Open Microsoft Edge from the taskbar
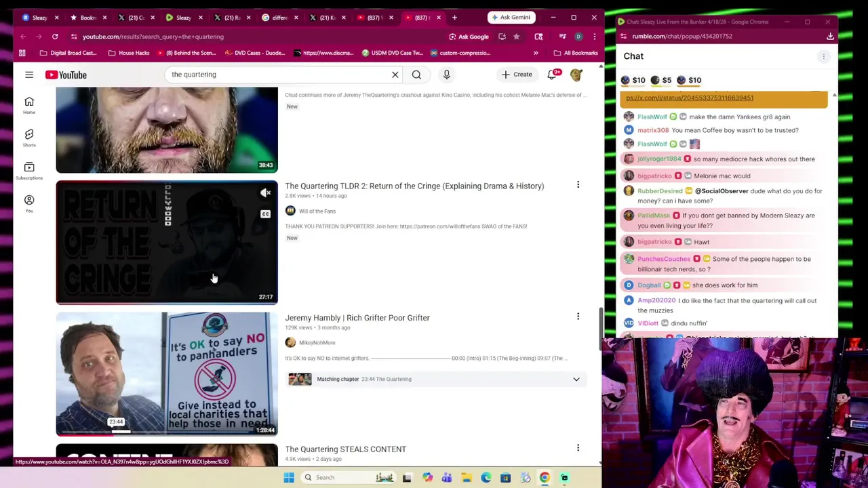The height and width of the screenshot is (488, 868). 486,478
